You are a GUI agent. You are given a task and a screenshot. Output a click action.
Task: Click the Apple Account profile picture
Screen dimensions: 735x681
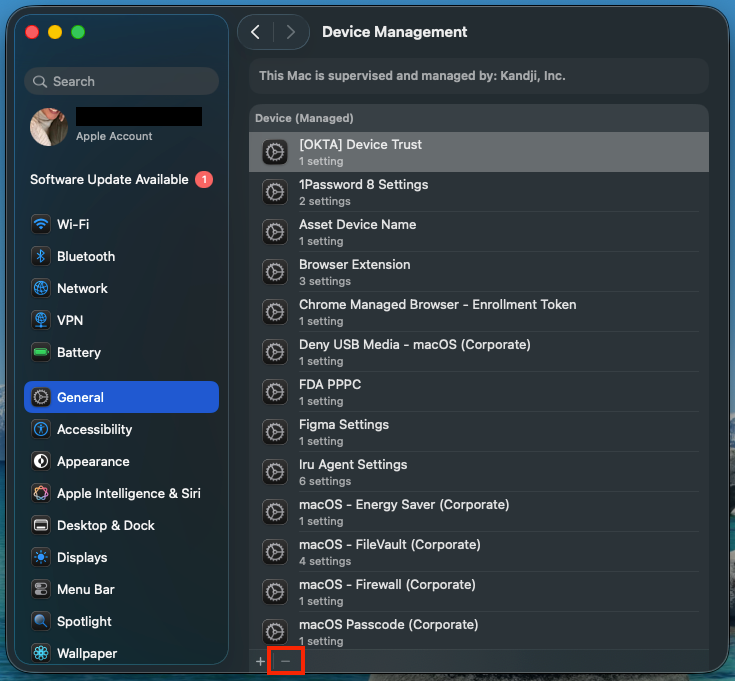tap(49, 127)
